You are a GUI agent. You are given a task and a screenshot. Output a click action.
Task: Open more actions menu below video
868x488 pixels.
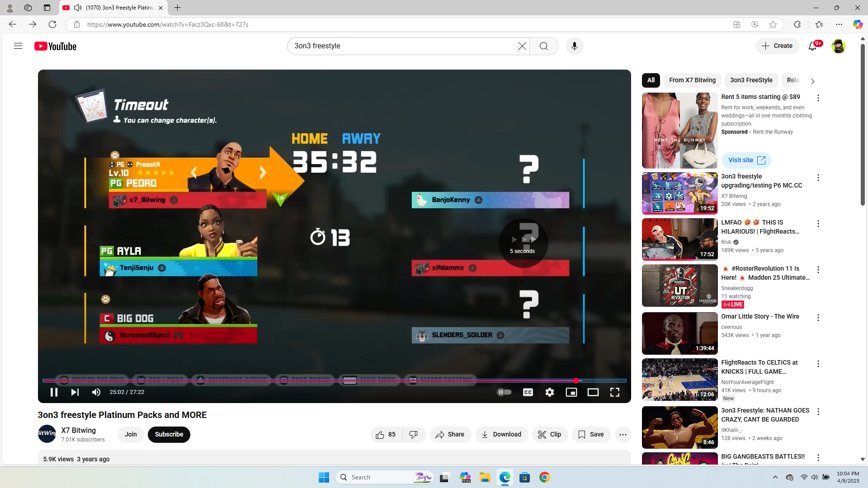pyautogui.click(x=623, y=435)
